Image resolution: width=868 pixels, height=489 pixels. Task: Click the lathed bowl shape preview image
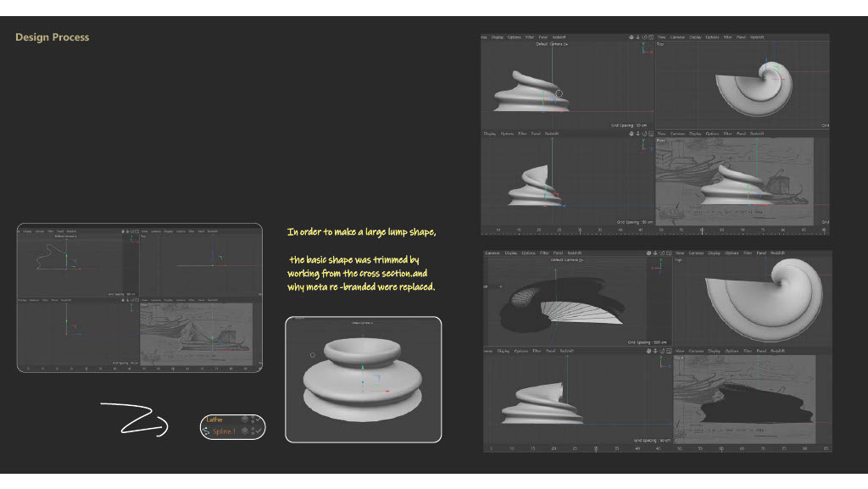[x=363, y=380]
